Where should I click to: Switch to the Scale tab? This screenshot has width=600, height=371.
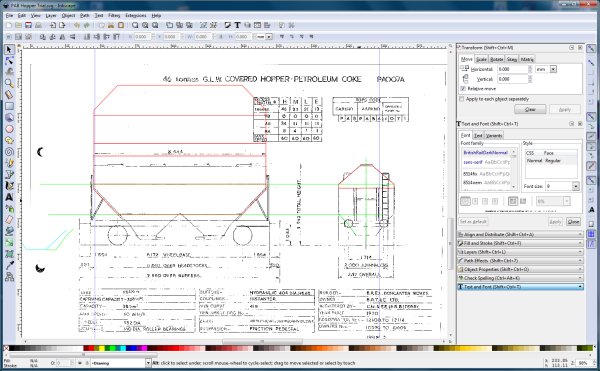tap(481, 59)
